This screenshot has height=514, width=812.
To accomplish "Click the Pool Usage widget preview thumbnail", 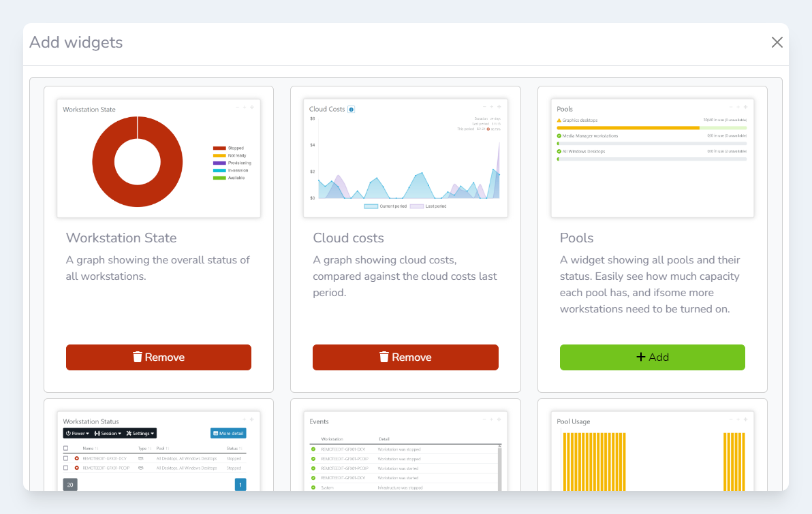I will (652, 451).
